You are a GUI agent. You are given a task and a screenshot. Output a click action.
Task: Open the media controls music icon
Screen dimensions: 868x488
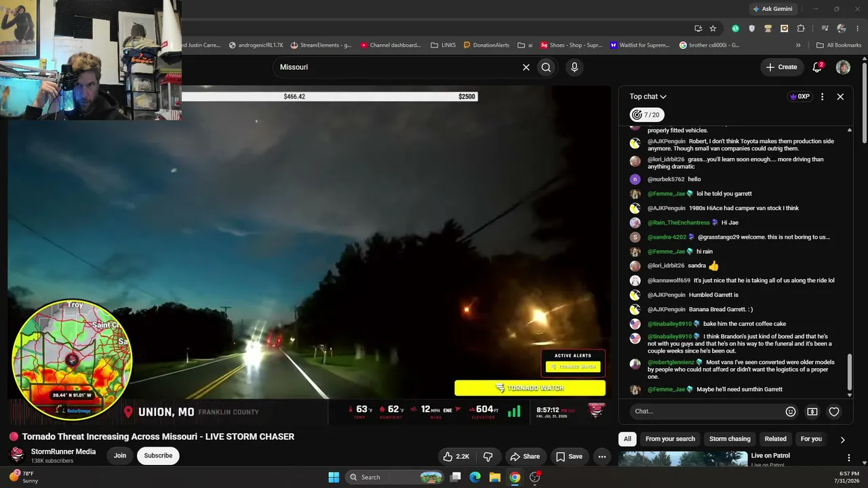tap(825, 28)
